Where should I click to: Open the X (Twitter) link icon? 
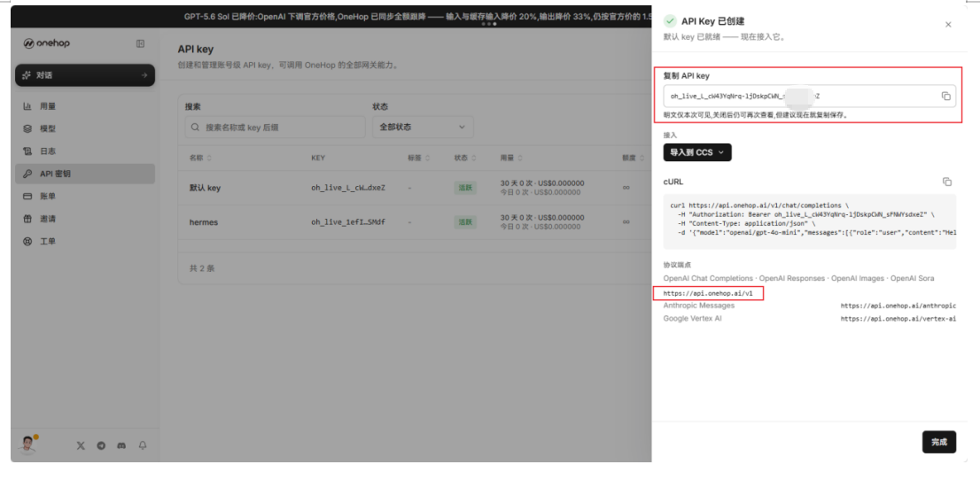(81, 445)
